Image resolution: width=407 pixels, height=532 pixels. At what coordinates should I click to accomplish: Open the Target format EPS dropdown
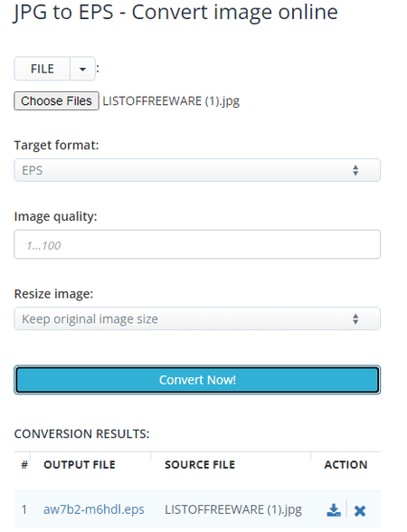click(197, 170)
